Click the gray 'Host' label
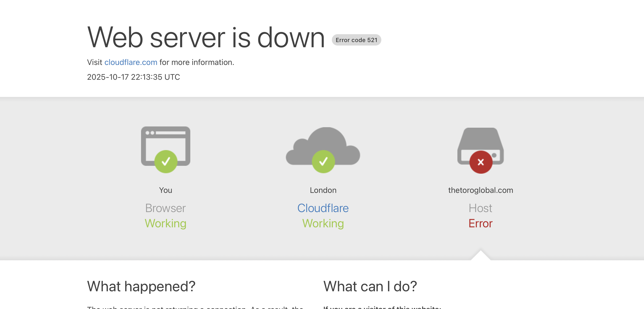 click(x=480, y=208)
